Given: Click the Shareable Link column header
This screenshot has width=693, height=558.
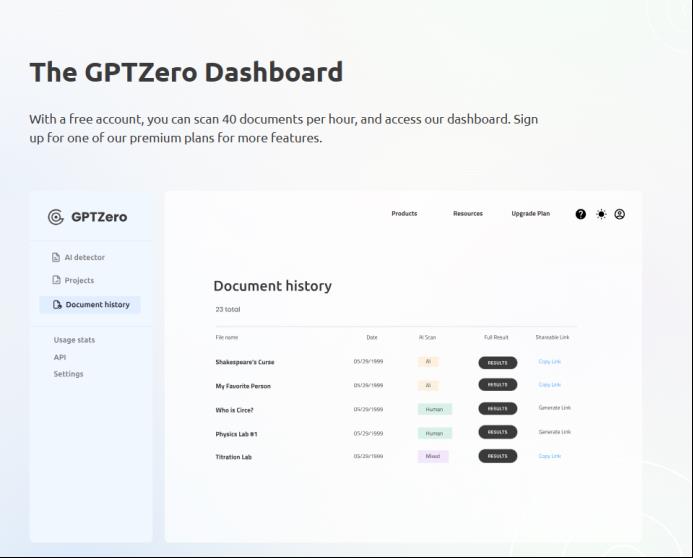Looking at the screenshot, I should coord(552,337).
